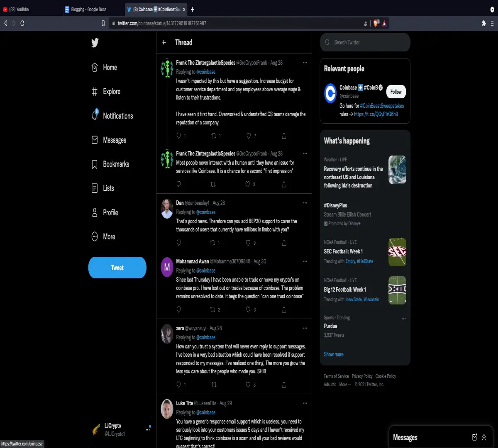
Task: Reply to Frank's 'first impression' tweet
Action: (x=179, y=184)
